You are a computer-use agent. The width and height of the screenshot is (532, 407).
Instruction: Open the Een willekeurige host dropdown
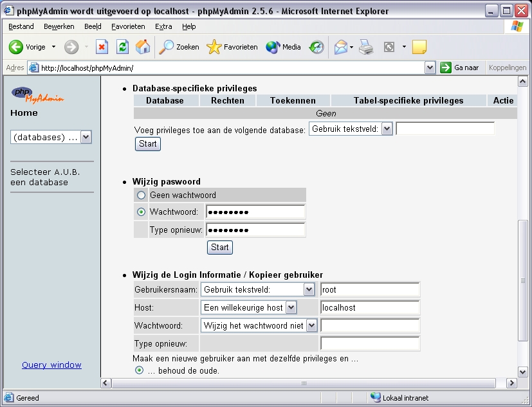click(x=249, y=307)
